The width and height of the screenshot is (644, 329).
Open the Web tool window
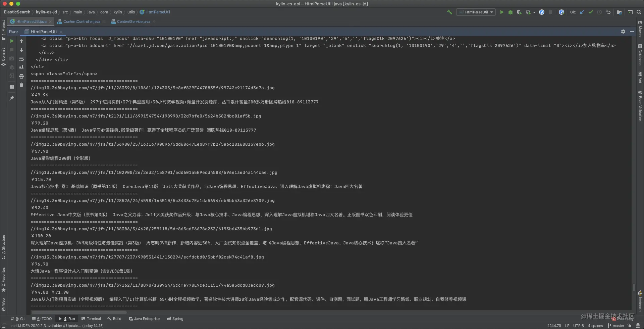[x=3, y=305]
